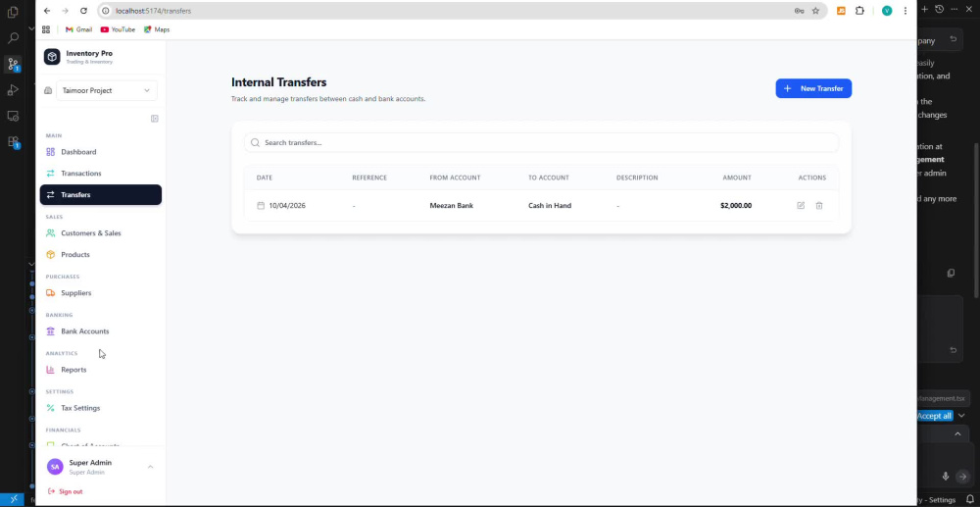Screen dimensions: 980x507
Task: Go back in the browser
Action: click(47, 11)
